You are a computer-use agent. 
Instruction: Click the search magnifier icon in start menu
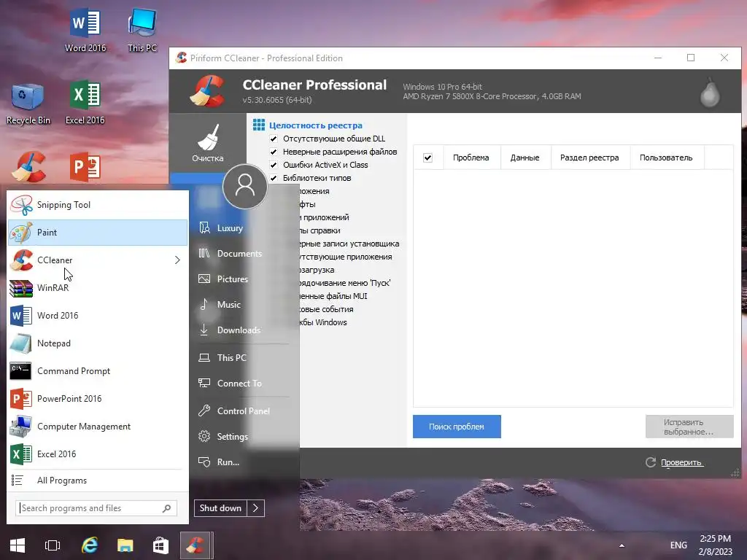pyautogui.click(x=166, y=508)
